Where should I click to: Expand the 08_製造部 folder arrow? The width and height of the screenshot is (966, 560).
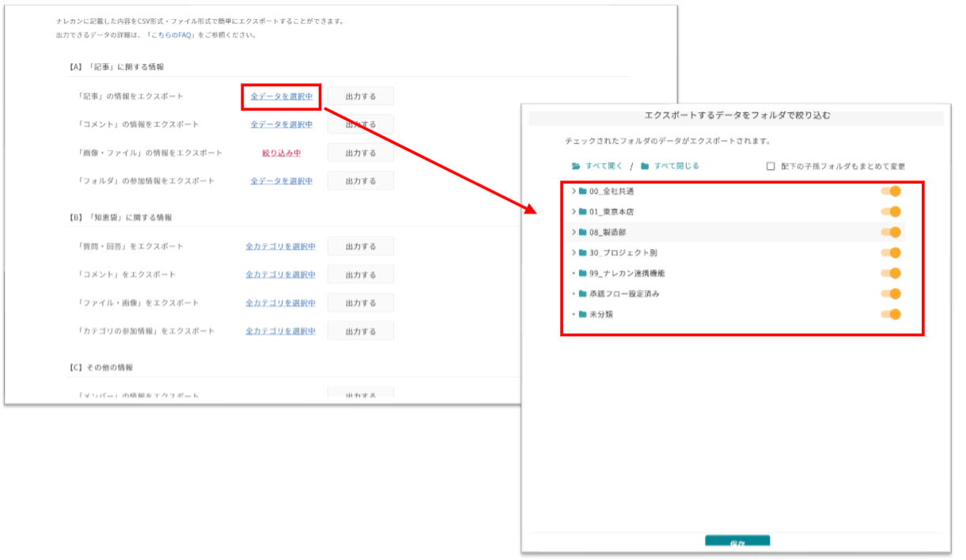(574, 233)
